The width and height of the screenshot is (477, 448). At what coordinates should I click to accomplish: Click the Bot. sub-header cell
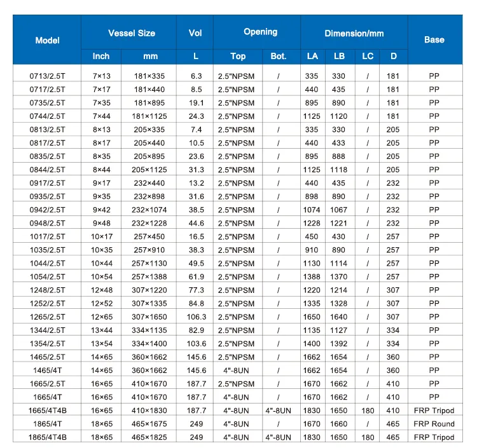click(279, 56)
